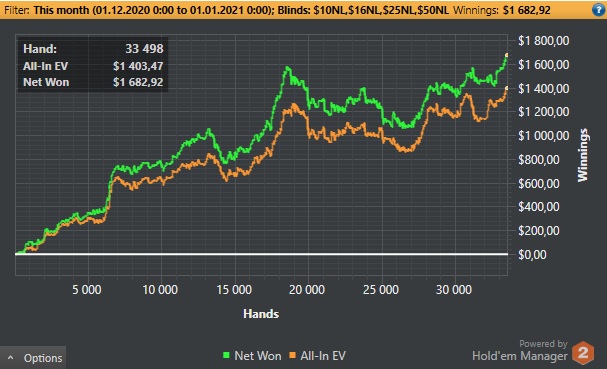Click the $1 400,00 axis label
The width and height of the screenshot is (607, 369).
[544, 89]
